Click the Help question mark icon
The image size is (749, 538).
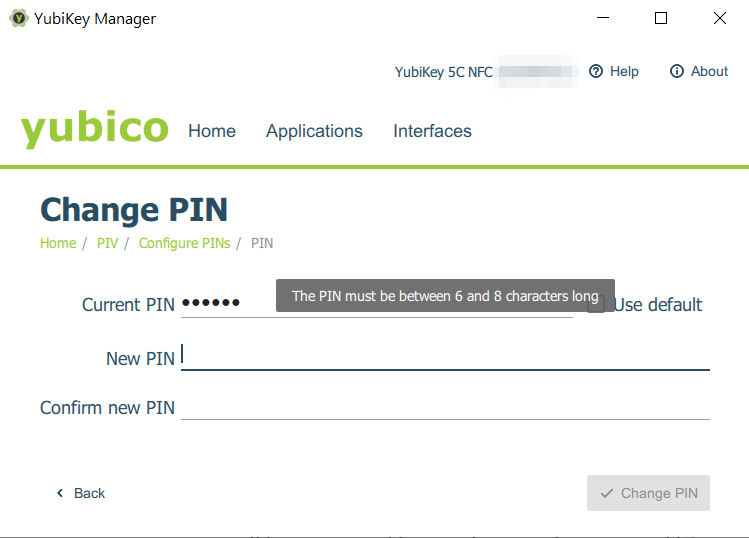596,71
